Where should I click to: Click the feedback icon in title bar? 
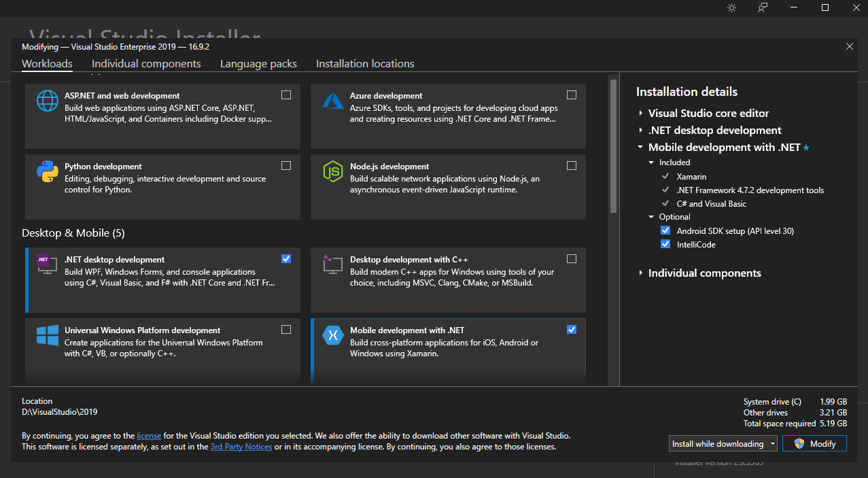[763, 7]
